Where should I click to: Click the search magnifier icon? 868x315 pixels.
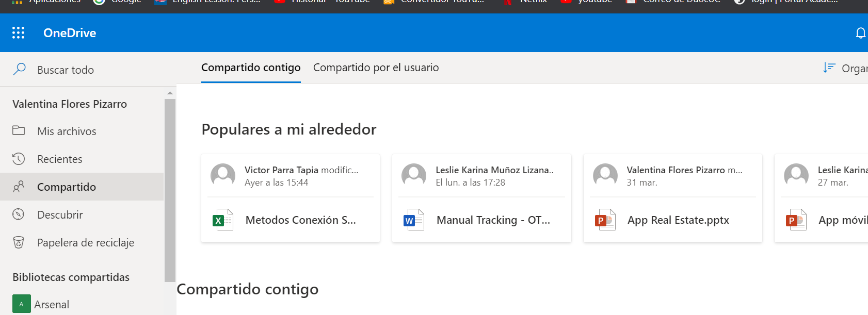(x=19, y=69)
